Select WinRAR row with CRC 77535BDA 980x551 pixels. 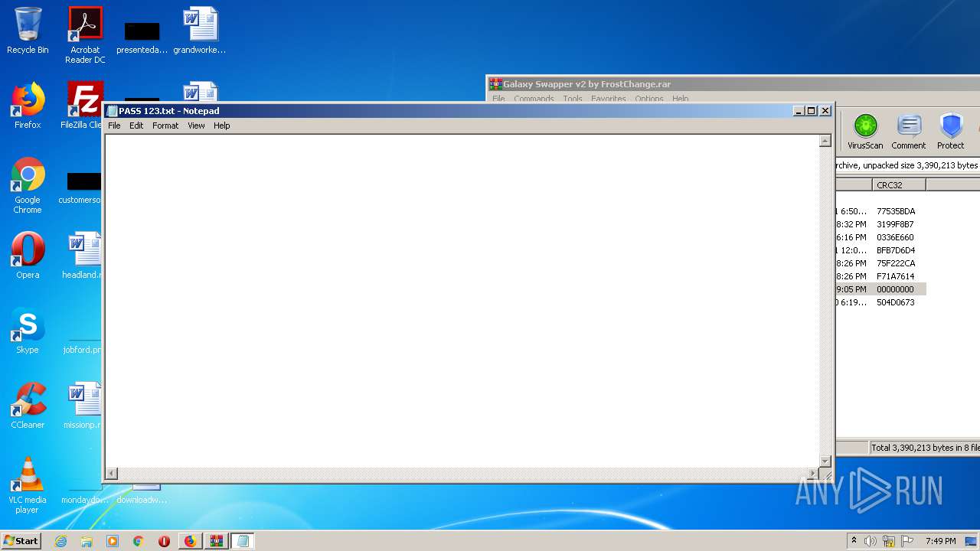click(880, 211)
